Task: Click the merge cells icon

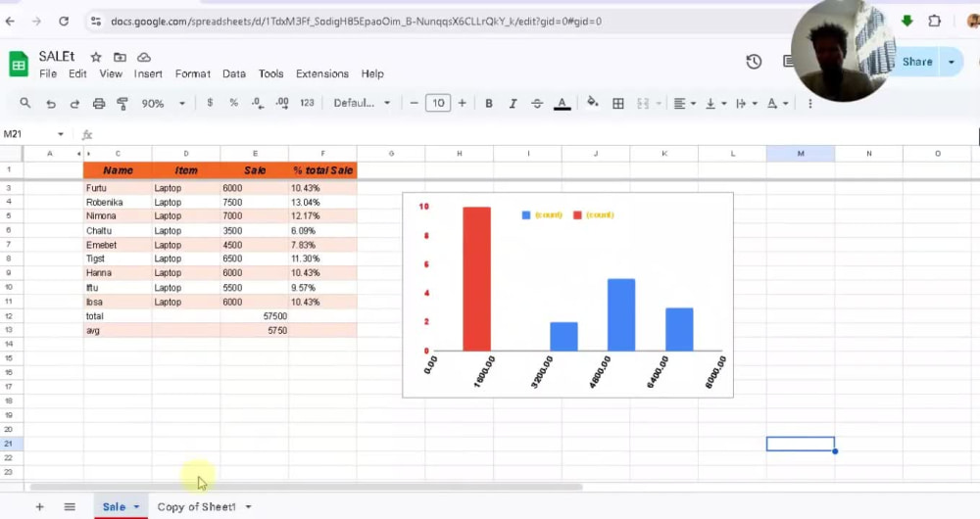Action: pos(643,104)
